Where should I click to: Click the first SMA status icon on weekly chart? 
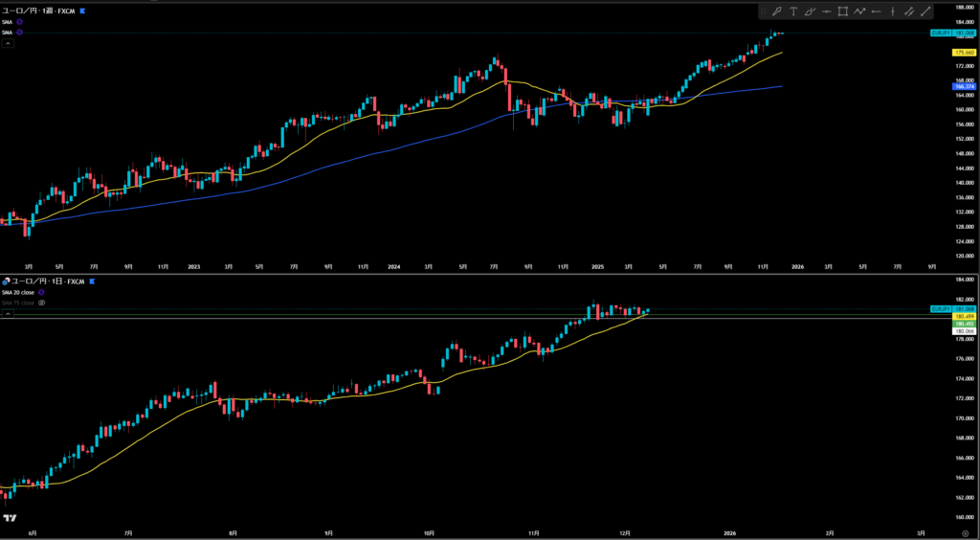coord(19,22)
